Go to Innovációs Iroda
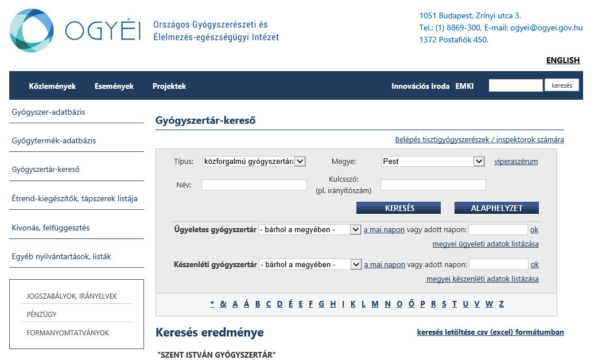This screenshot has height=364, width=598. [x=420, y=86]
